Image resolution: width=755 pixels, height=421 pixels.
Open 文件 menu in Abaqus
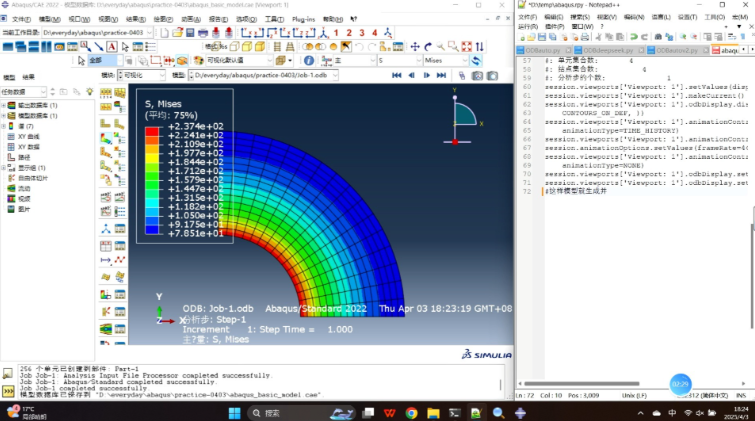click(x=21, y=19)
